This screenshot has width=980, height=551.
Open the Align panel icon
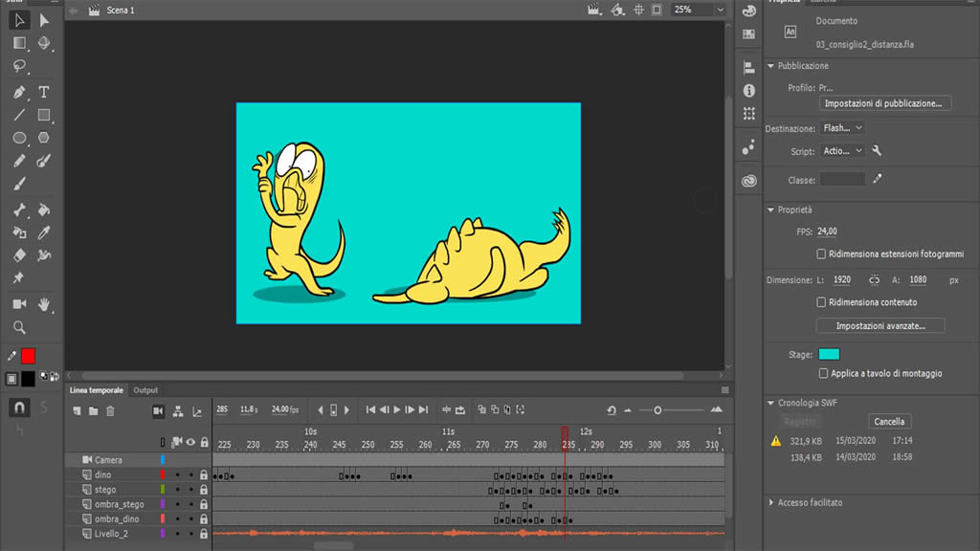tap(748, 68)
